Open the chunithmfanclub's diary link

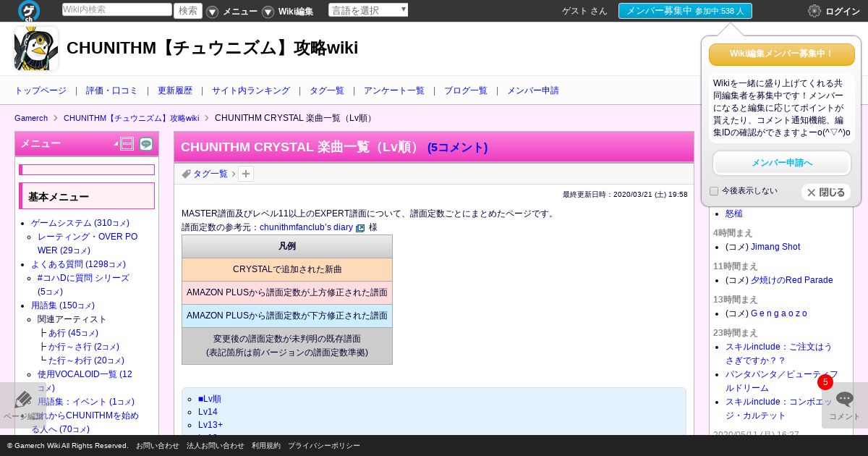pyautogui.click(x=306, y=227)
